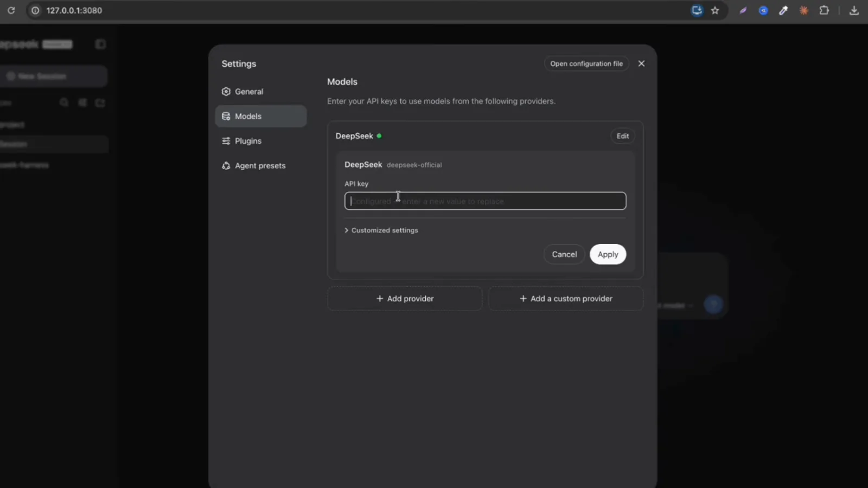Reload the page in the browser

pyautogui.click(x=11, y=10)
